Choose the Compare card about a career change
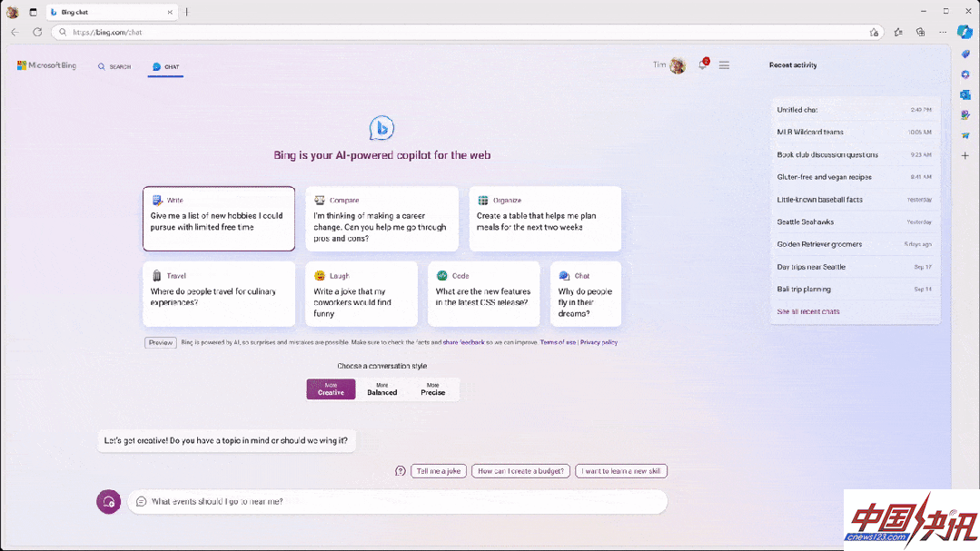Viewport: 980px width, 551px height. point(381,219)
